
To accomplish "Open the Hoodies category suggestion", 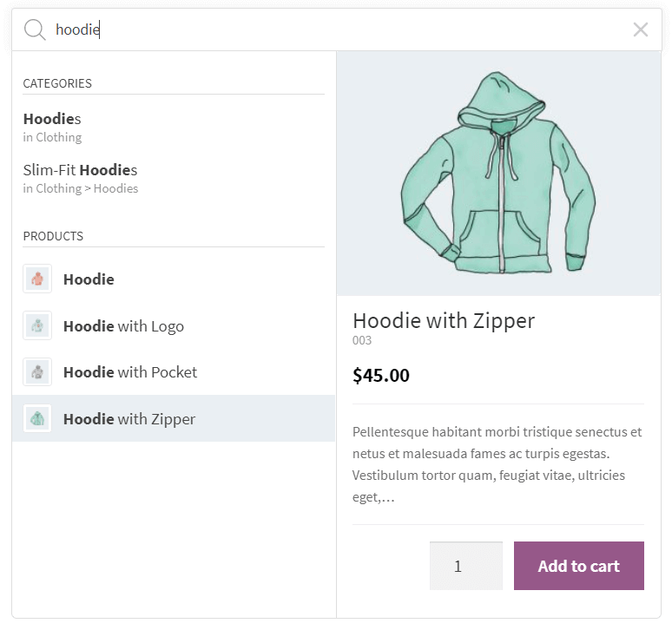I will tap(52, 119).
